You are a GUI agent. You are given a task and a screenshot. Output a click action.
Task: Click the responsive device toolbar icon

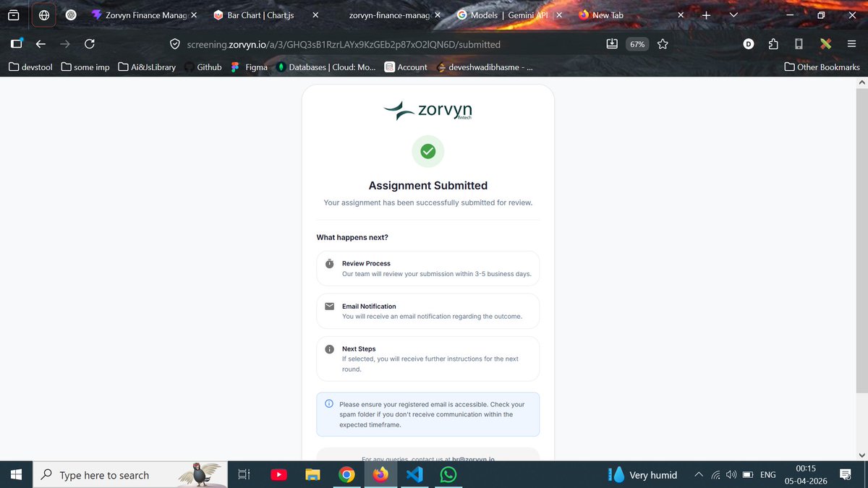pyautogui.click(x=799, y=44)
